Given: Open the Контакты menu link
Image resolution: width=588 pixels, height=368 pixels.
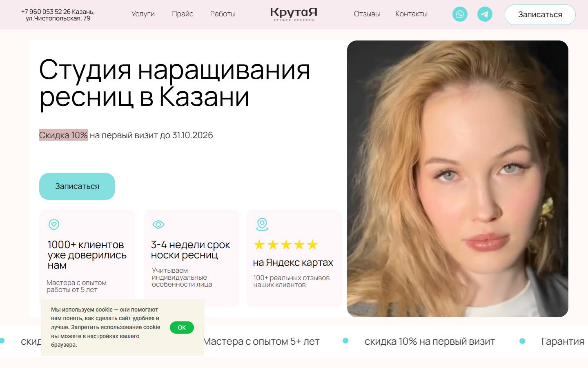Looking at the screenshot, I should [x=411, y=14].
